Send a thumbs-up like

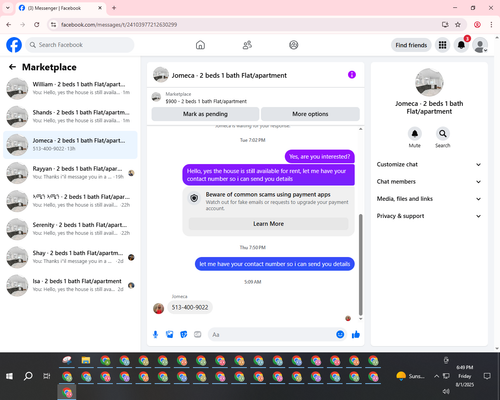(356, 334)
